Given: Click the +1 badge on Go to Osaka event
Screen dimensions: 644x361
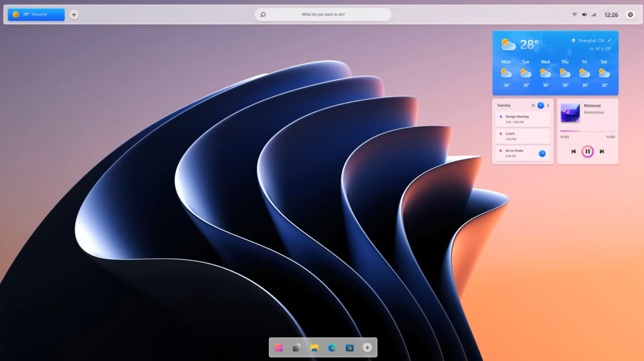Looking at the screenshot, I should pos(542,153).
